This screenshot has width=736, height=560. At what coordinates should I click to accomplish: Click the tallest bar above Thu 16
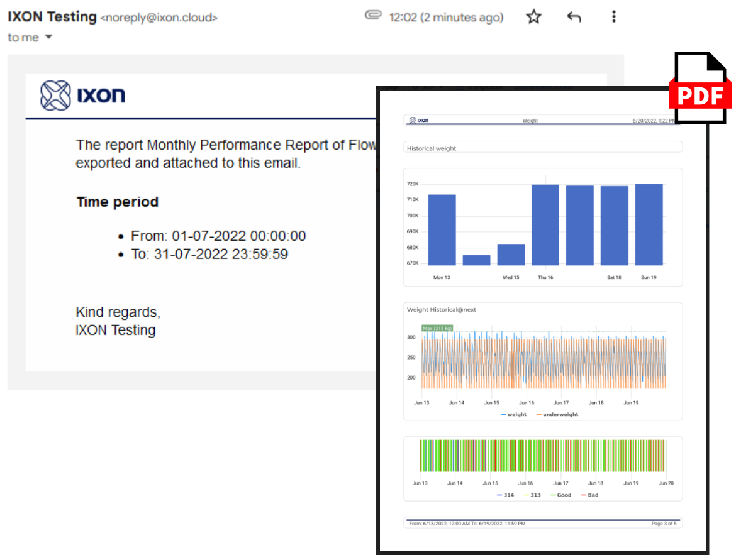[x=545, y=226]
